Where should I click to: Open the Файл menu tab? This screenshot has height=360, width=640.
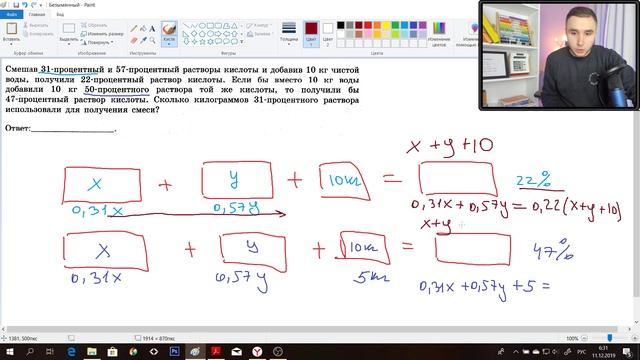(12, 14)
